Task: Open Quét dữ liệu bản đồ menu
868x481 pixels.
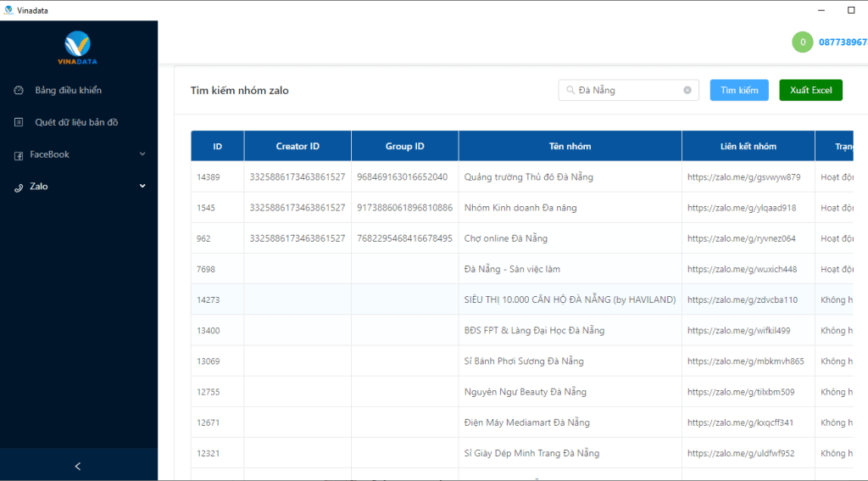Action: coord(76,122)
